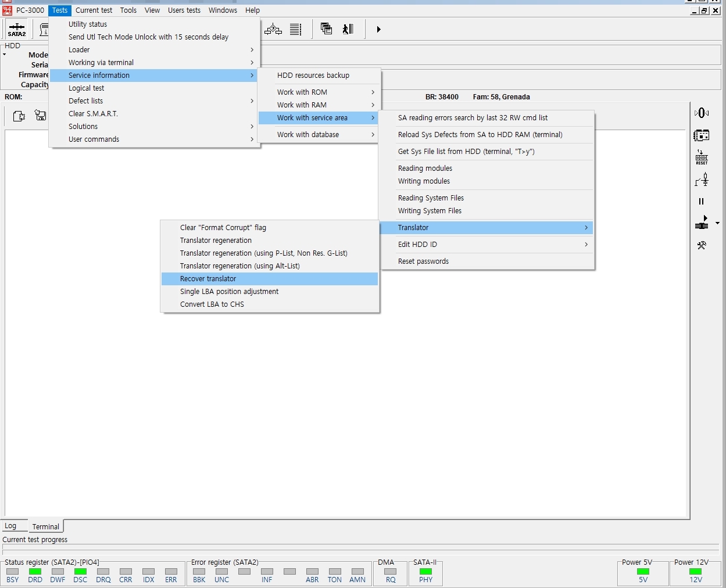726x588 pixels.
Task: Open the dropdown arrow beside spin-up icon
Action: [x=717, y=223]
